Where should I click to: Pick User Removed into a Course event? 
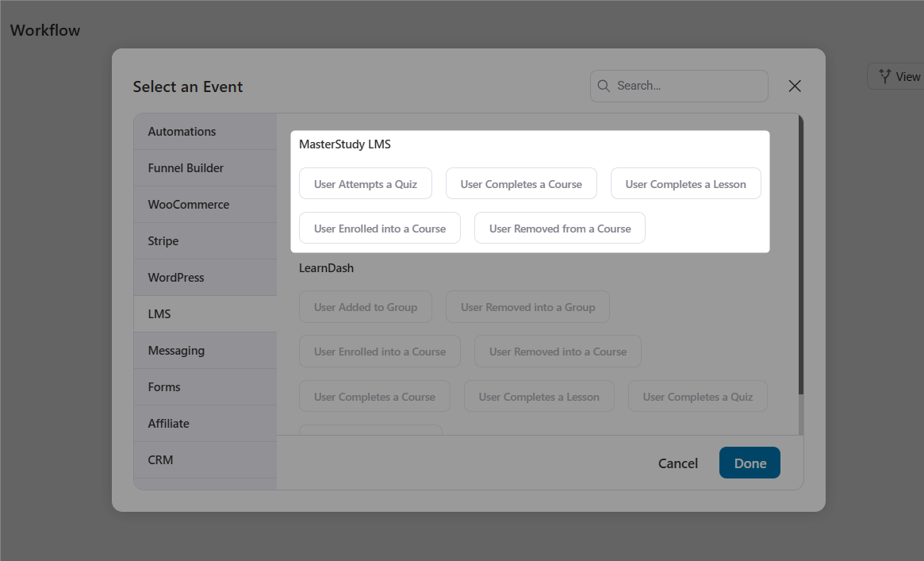pos(558,352)
